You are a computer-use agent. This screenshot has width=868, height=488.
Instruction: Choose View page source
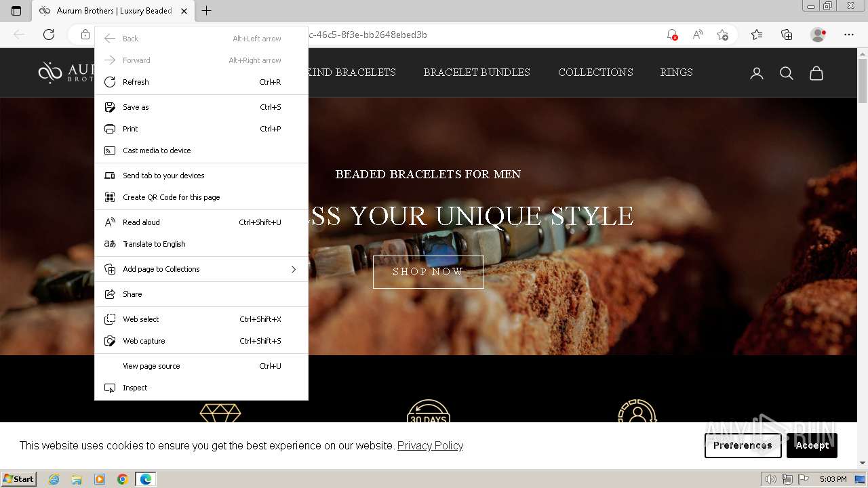tap(201, 366)
